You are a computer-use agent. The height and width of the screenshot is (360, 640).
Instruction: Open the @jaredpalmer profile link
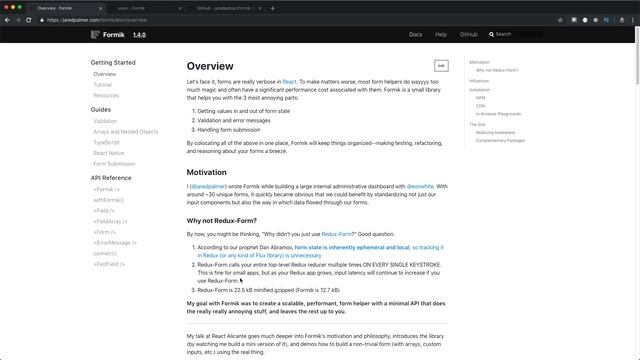tap(208, 187)
